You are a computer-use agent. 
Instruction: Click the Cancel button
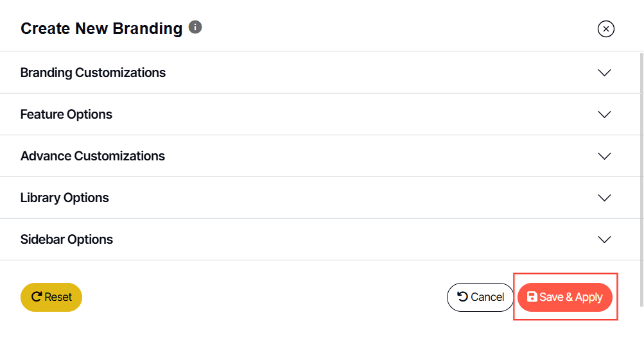click(x=480, y=297)
